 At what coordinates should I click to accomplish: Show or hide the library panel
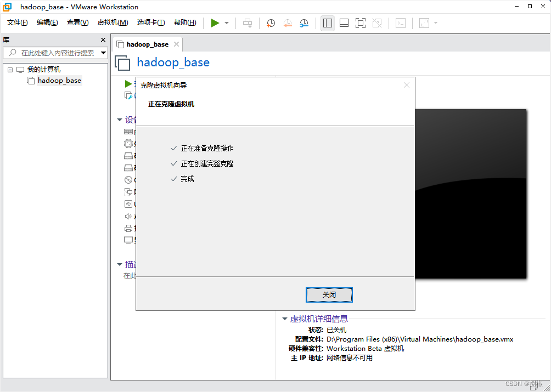point(328,23)
